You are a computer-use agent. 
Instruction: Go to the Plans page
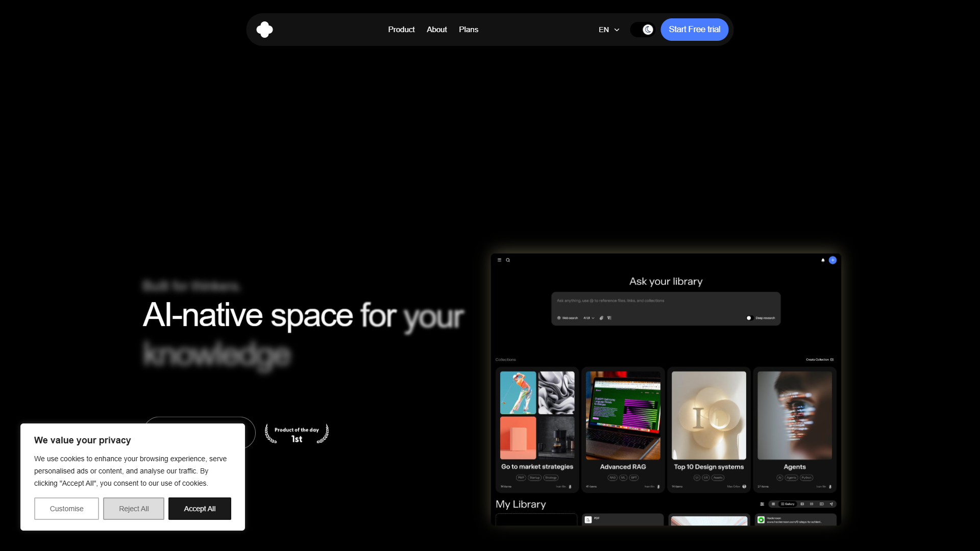click(x=469, y=30)
